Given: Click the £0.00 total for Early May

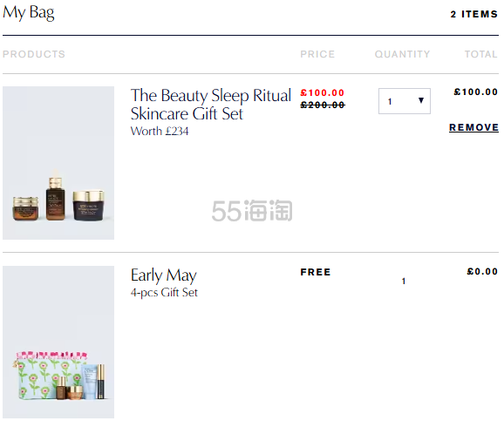Looking at the screenshot, I should (482, 272).
